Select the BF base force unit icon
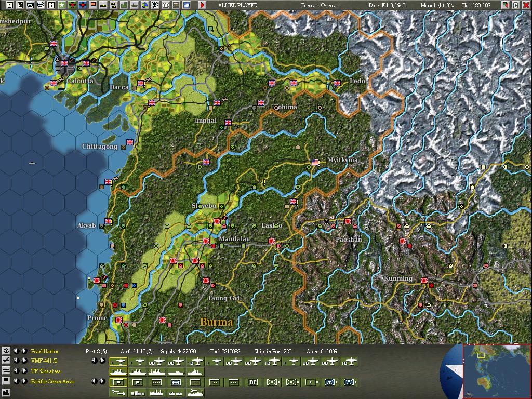The height and width of the screenshot is (399, 532). click(x=253, y=382)
